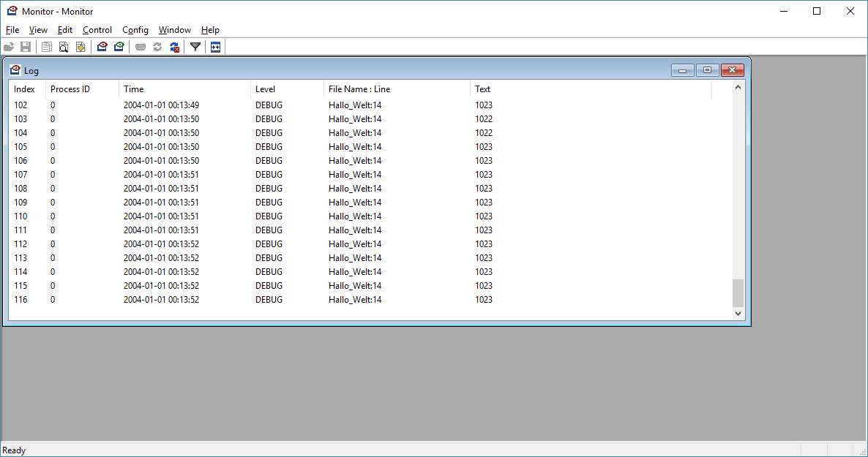Click the scroll down arrow in Log list
The height and width of the screenshot is (457, 868).
pyautogui.click(x=738, y=313)
